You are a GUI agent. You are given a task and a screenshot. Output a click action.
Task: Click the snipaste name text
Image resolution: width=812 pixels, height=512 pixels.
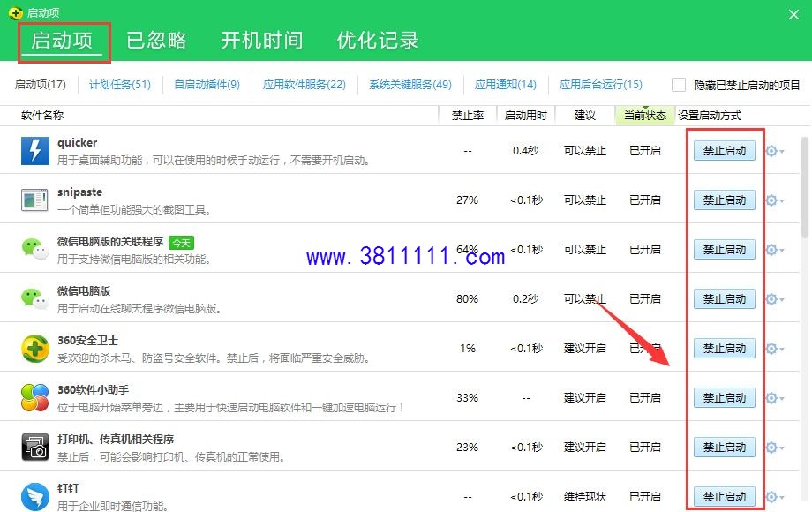[x=79, y=192]
